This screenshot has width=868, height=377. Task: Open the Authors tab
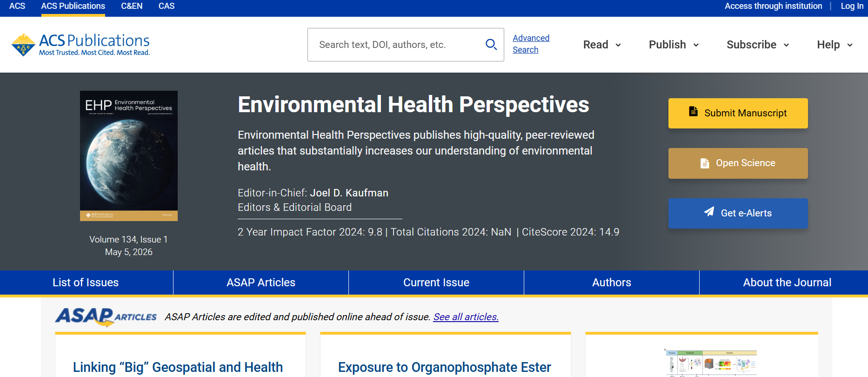point(612,283)
